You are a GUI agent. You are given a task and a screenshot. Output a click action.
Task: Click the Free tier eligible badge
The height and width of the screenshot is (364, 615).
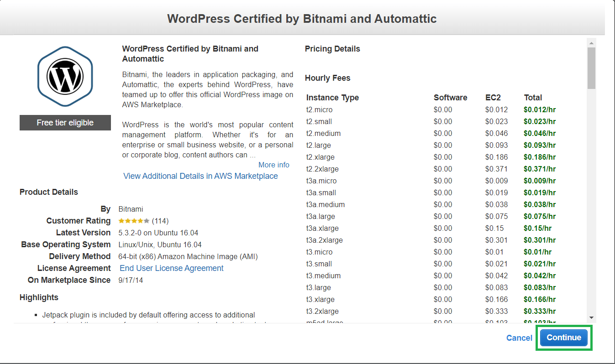(65, 123)
